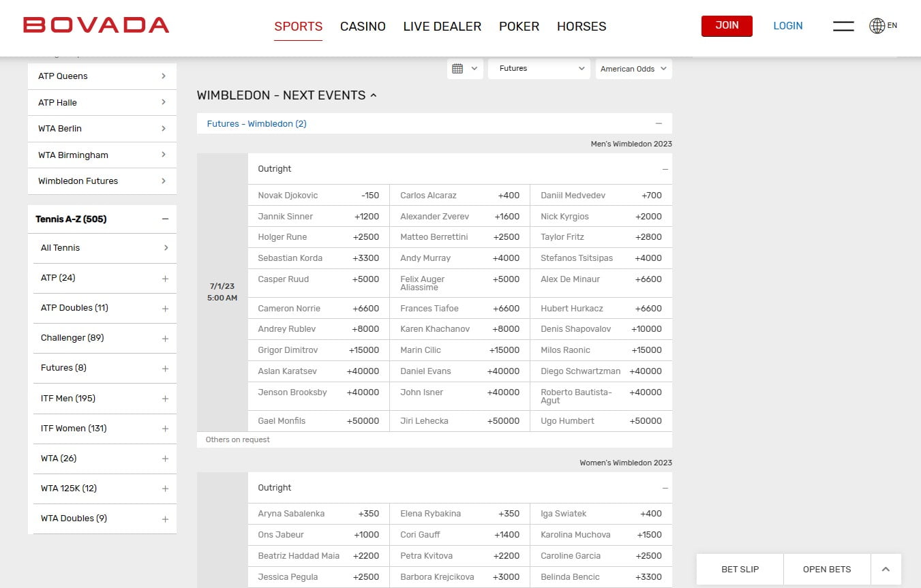Pick Holger Rune +2500

coord(318,237)
